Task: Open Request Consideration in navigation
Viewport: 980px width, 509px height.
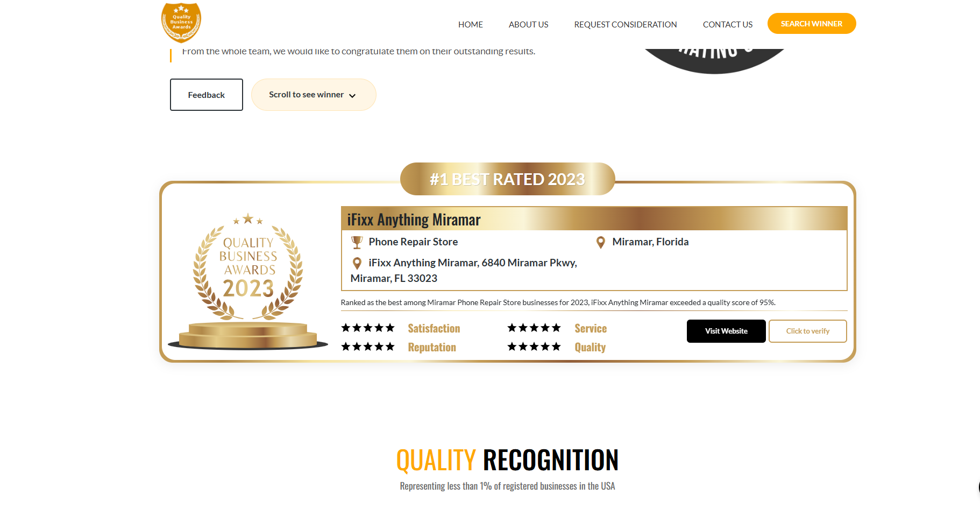Action: click(x=625, y=25)
